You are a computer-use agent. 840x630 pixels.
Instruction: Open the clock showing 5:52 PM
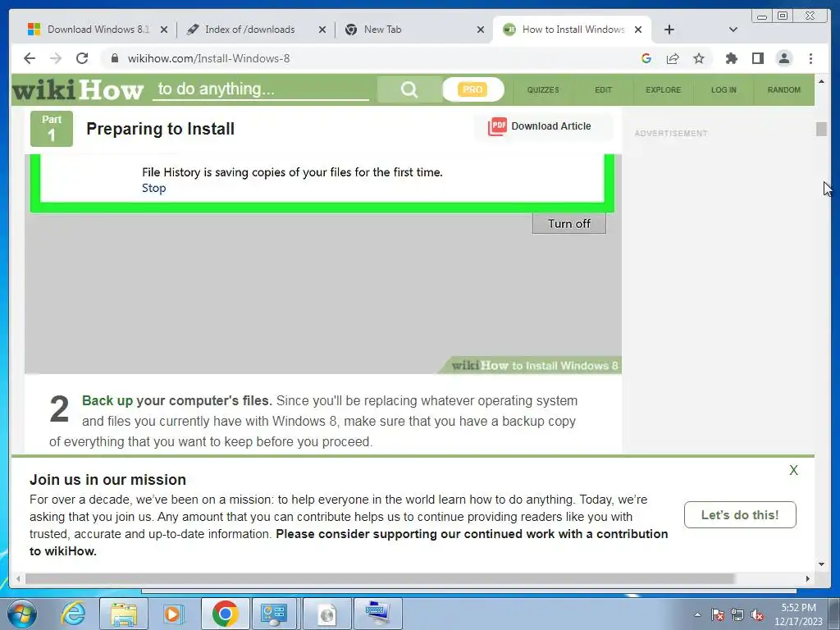pos(798,614)
